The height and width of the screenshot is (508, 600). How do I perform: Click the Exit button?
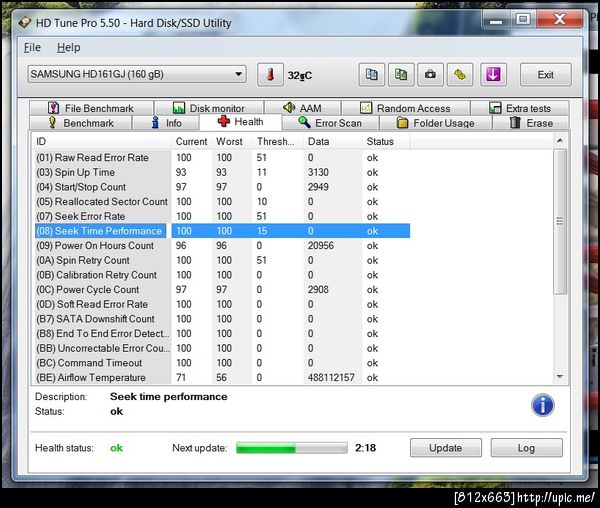(545, 75)
